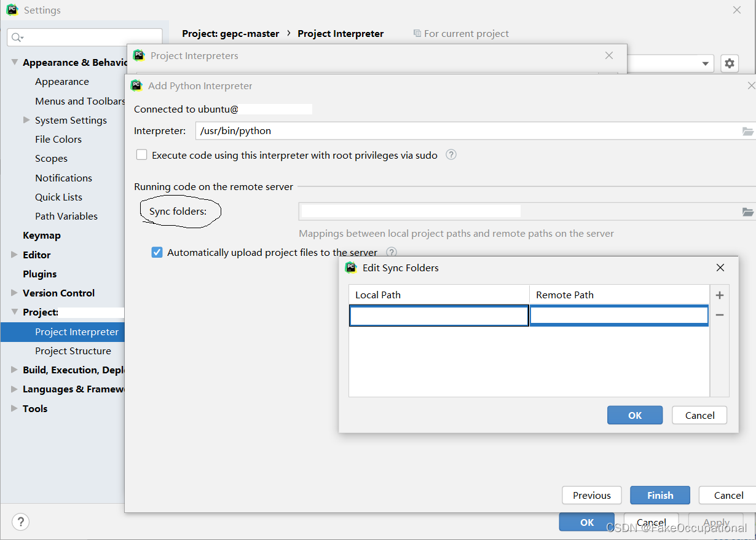Close the Project Interpreters window
This screenshot has width=756, height=540.
click(609, 55)
